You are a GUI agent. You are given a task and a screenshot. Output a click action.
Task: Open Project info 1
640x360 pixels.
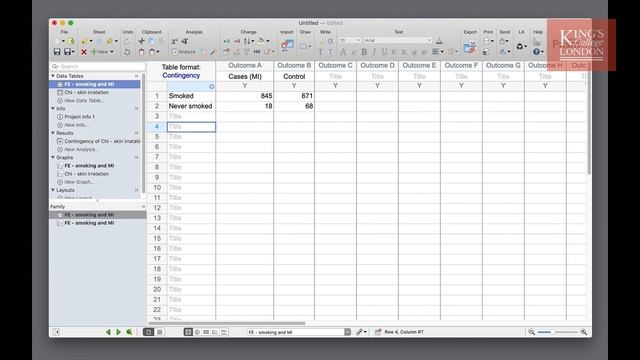coord(79,117)
